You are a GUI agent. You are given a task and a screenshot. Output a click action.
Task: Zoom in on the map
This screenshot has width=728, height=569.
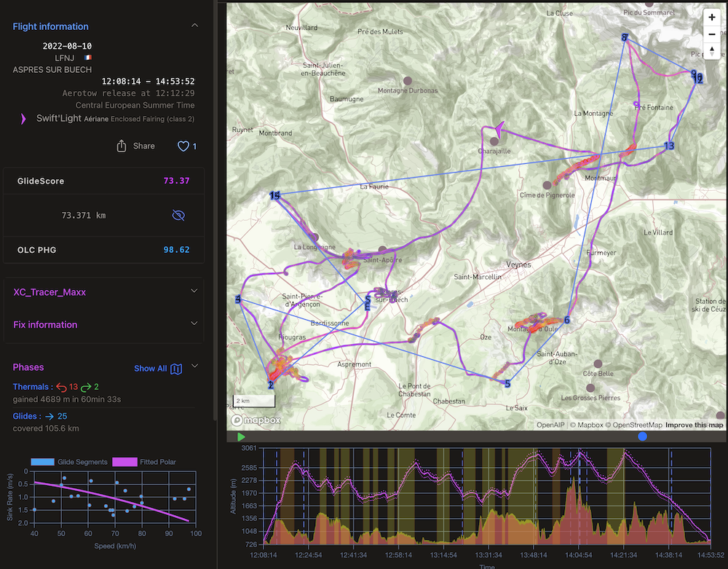[711, 17]
